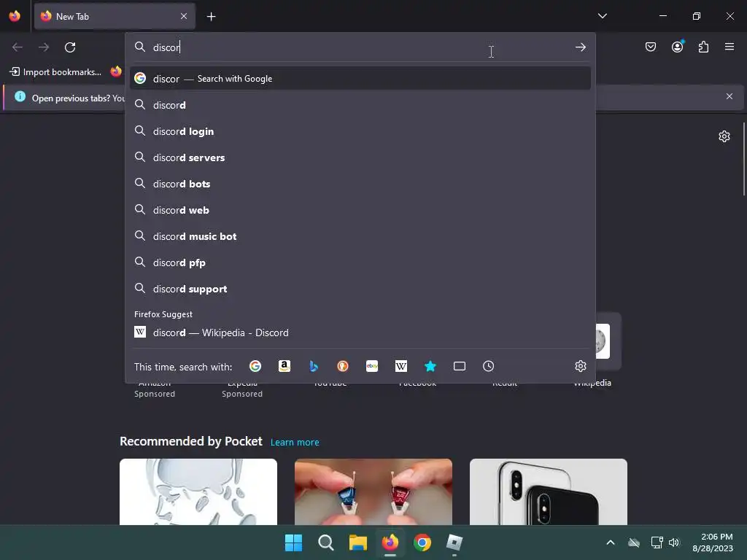The image size is (747, 560).
Task: Open the Wikipedia - Discord suggestion
Action: [360, 332]
